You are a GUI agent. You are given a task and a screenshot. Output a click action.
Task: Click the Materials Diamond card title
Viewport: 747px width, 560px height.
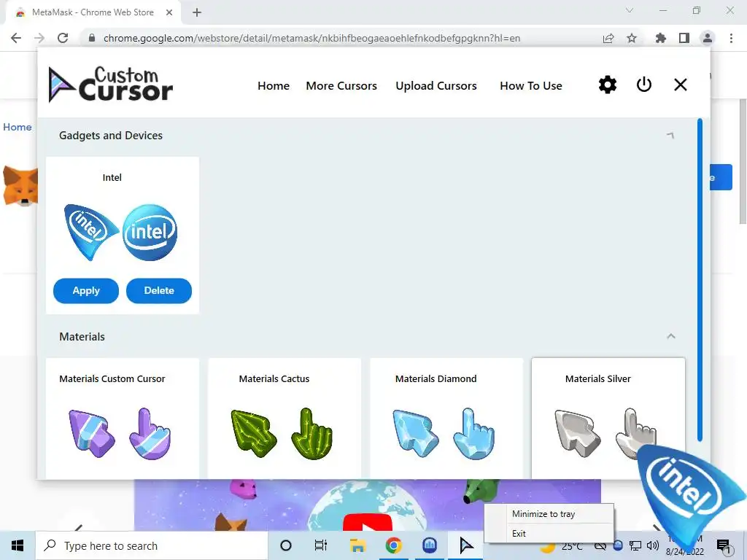coord(436,378)
